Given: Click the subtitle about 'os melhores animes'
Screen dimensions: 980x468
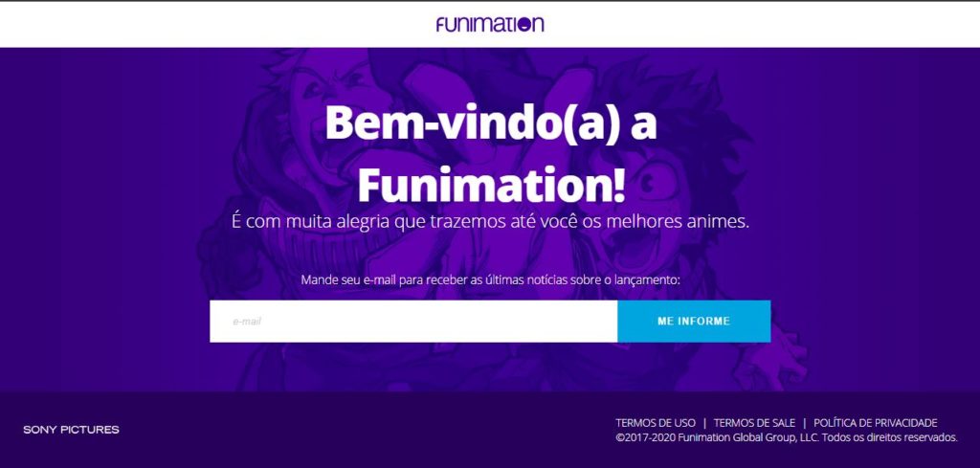Looking at the screenshot, I should (x=490, y=222).
